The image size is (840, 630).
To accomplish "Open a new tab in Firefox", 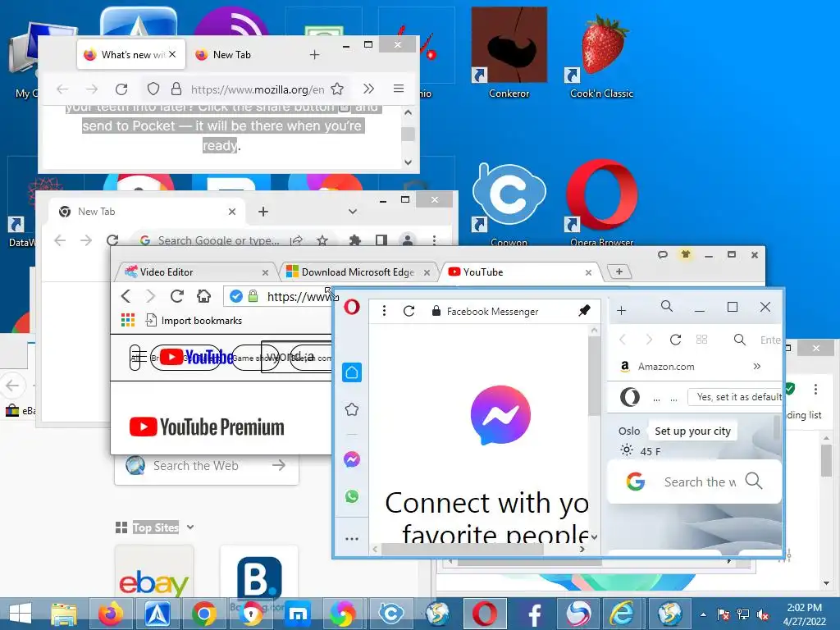I will [x=314, y=55].
